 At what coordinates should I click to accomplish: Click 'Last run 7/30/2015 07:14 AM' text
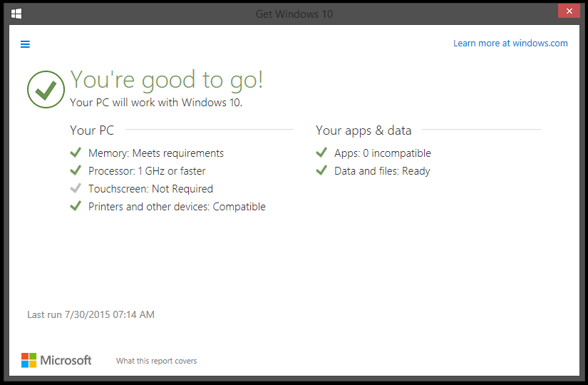coord(91,314)
